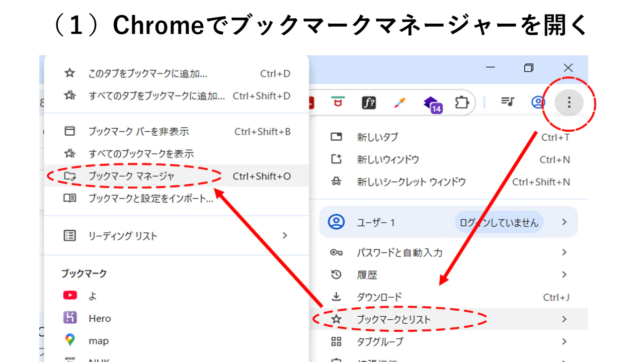Screen dimensions: 644x362
Task: Choose 'ブックマーク バーを非表示' option
Action: [x=176, y=132]
